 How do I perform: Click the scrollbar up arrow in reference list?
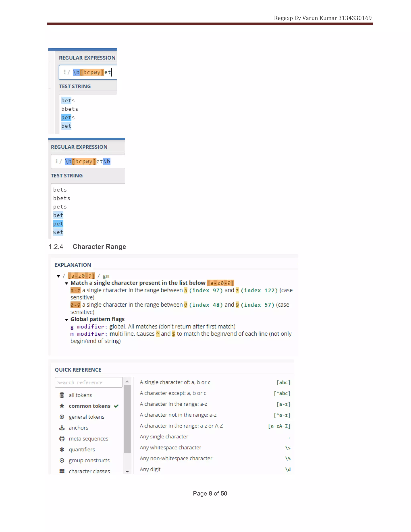pyautogui.click(x=127, y=381)
